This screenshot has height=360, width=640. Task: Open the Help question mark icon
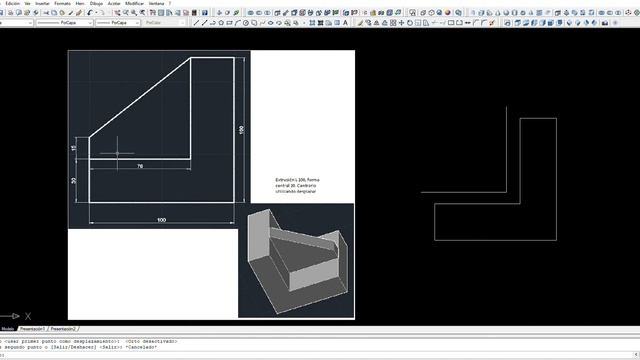[x=204, y=13]
